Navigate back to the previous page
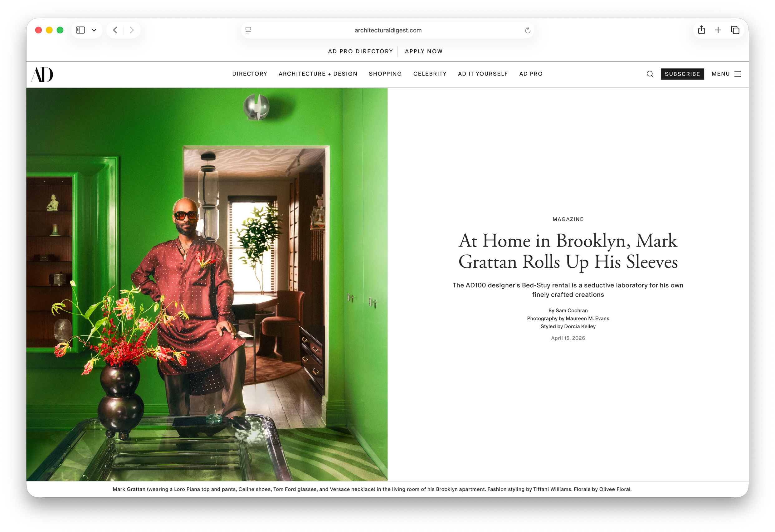 [x=115, y=30]
